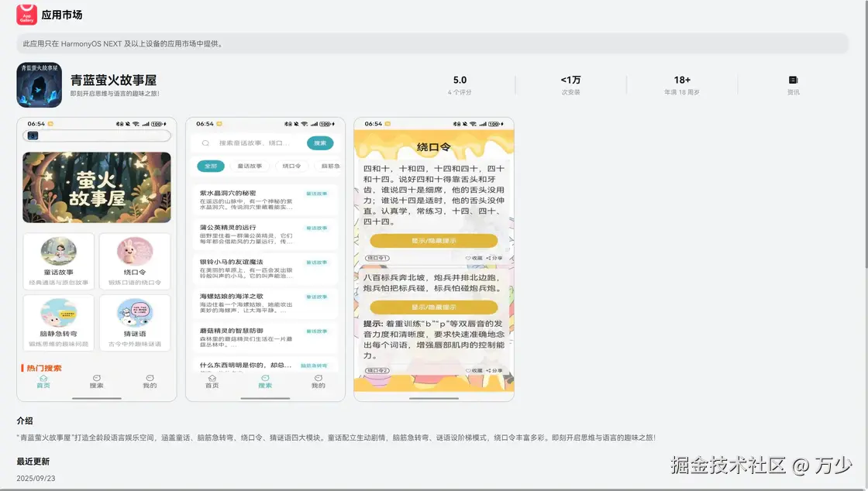Viewport: 868px width, 491px height.
Task: Click the 资讯 info icon
Action: (x=794, y=81)
